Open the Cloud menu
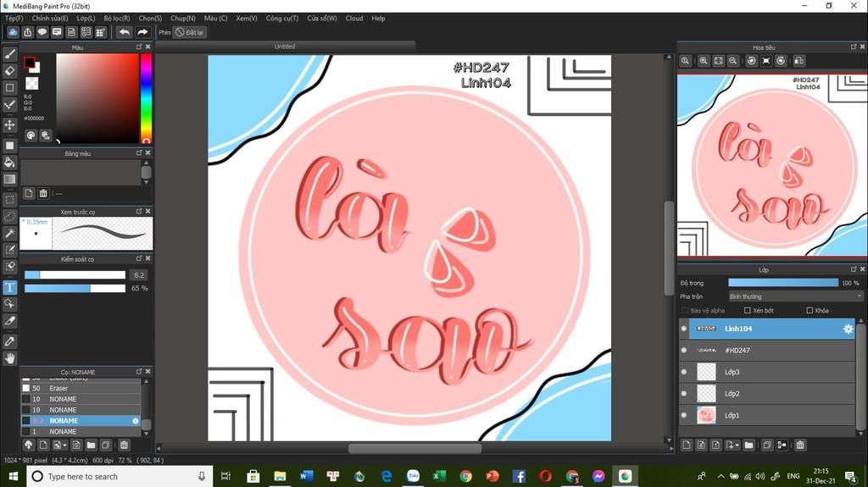The image size is (868, 487). pos(354,19)
